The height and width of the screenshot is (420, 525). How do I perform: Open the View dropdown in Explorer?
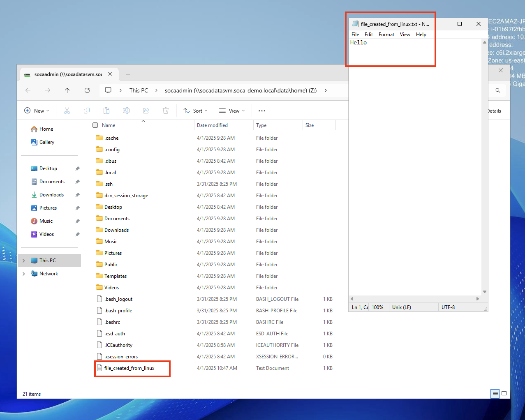pos(232,111)
